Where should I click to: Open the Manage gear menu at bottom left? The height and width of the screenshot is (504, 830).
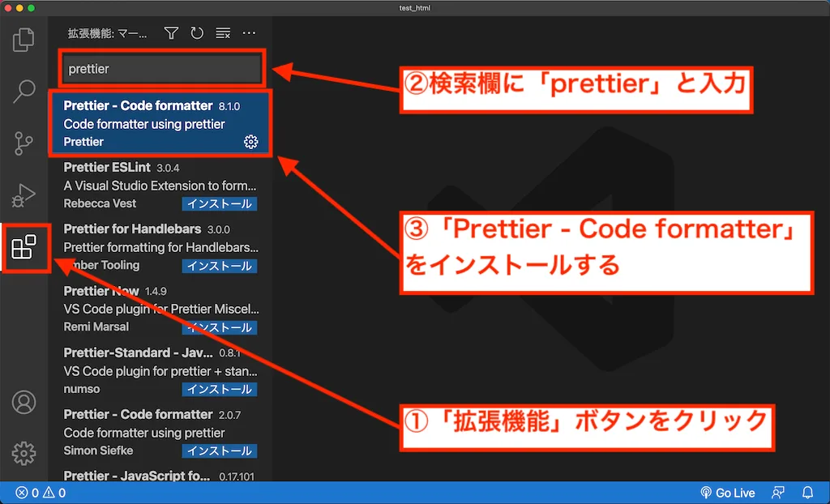(x=25, y=454)
